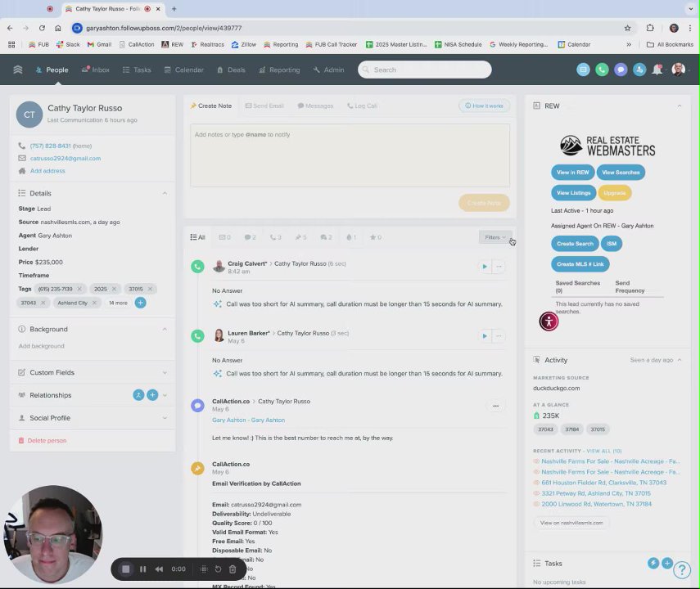Open the notifications bell
Viewport: 700px width, 589px height.
point(657,70)
